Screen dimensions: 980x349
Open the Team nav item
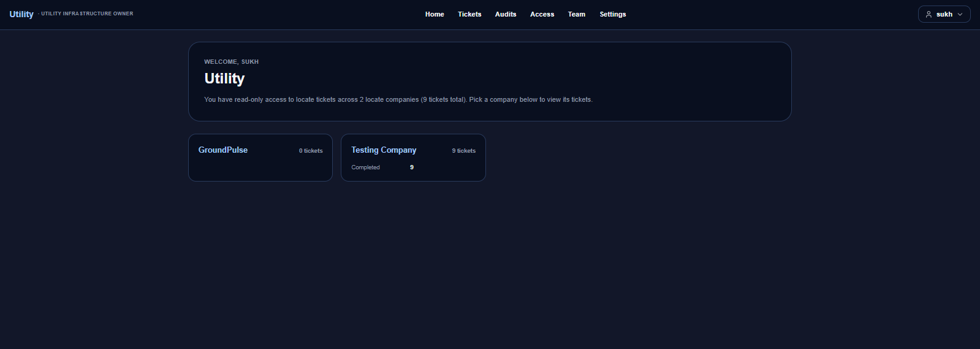click(576, 14)
